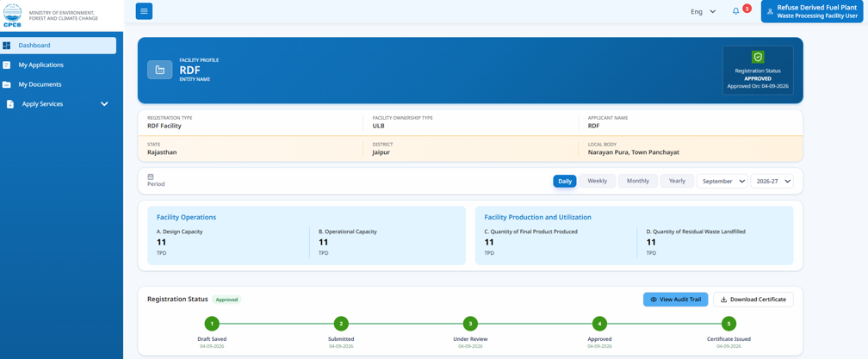Click Facility Production and Utilization heading
The height and width of the screenshot is (359, 868).
tap(537, 218)
